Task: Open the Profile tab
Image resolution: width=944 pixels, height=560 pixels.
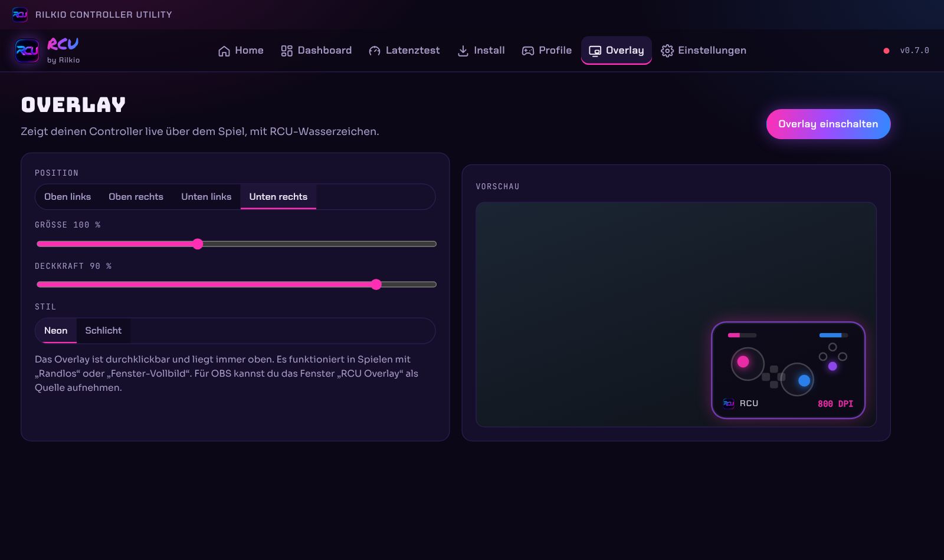Action: tap(547, 51)
